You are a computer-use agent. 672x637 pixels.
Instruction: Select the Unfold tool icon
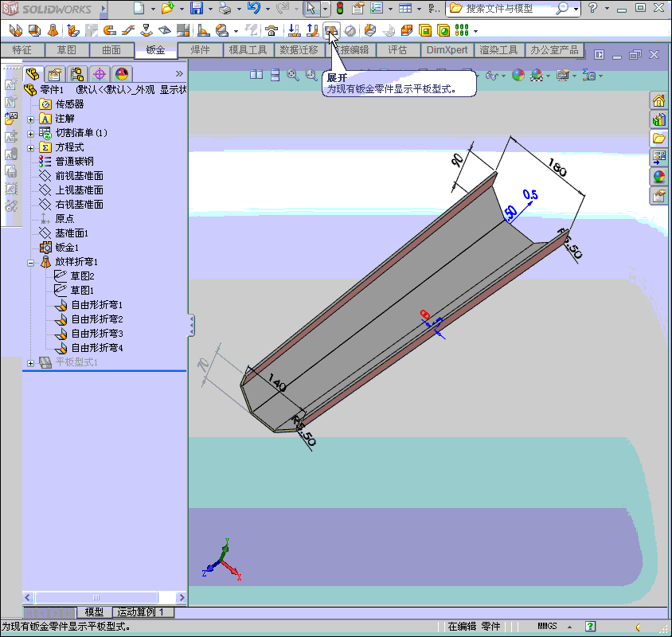pos(294,30)
